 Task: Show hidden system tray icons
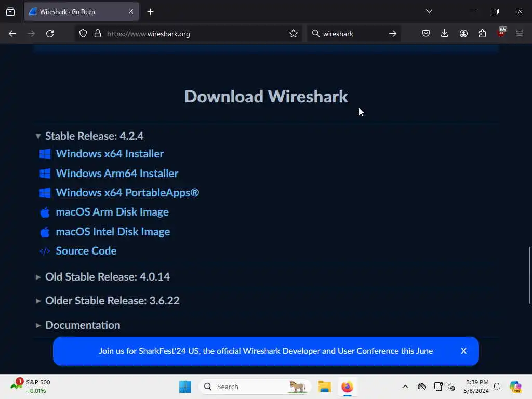(x=405, y=387)
